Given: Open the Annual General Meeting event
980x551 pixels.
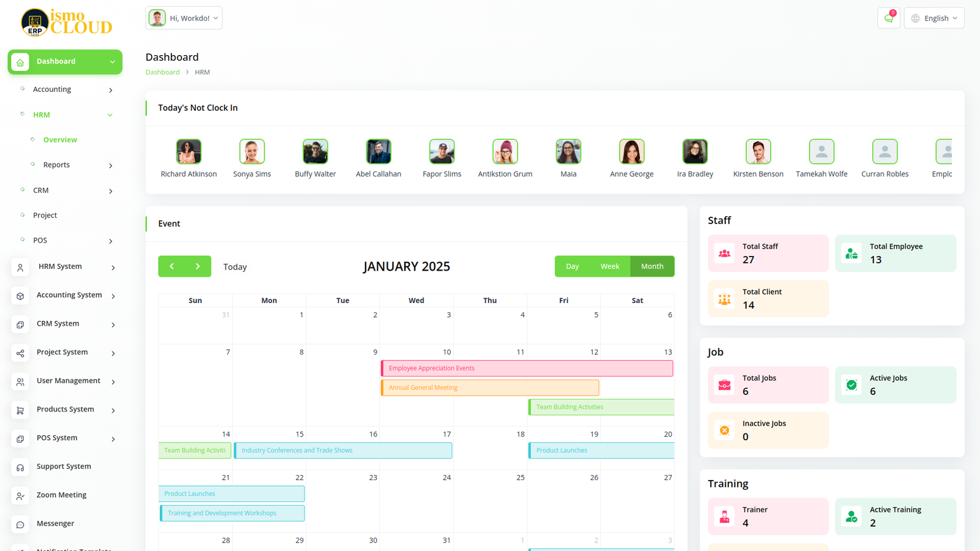Looking at the screenshot, I should [490, 388].
